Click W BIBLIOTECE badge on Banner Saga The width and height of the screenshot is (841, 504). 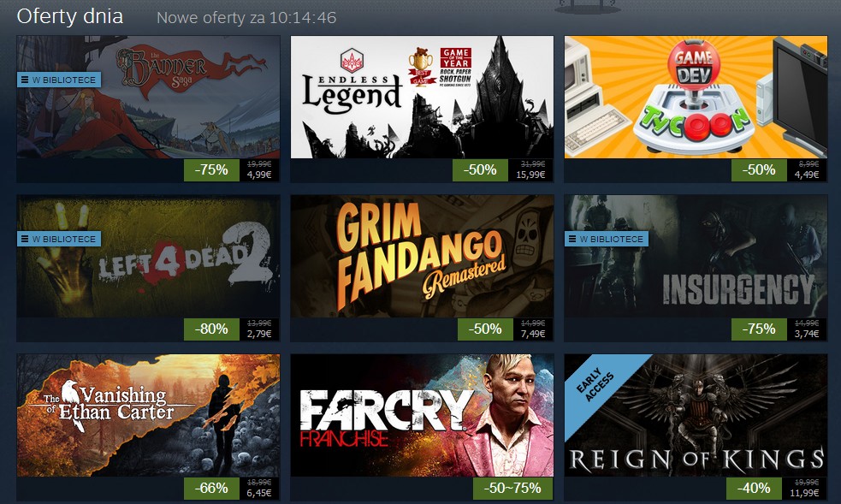click(59, 80)
